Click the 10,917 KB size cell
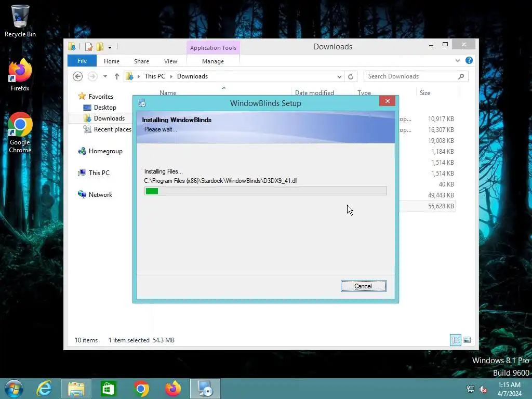Image resolution: width=532 pixels, height=399 pixels. [x=441, y=119]
